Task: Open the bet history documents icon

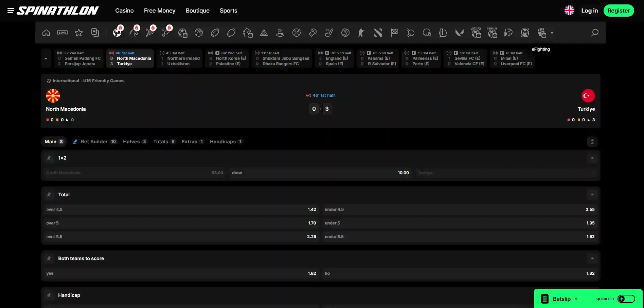Action: [95, 33]
